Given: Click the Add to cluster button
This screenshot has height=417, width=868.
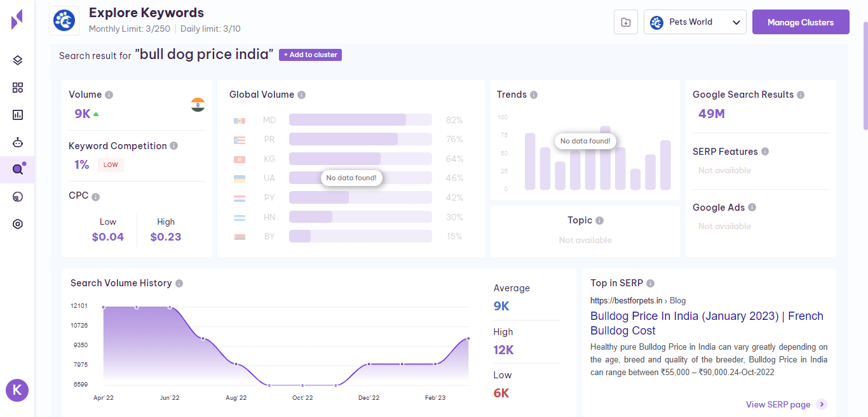Looking at the screenshot, I should pos(310,55).
